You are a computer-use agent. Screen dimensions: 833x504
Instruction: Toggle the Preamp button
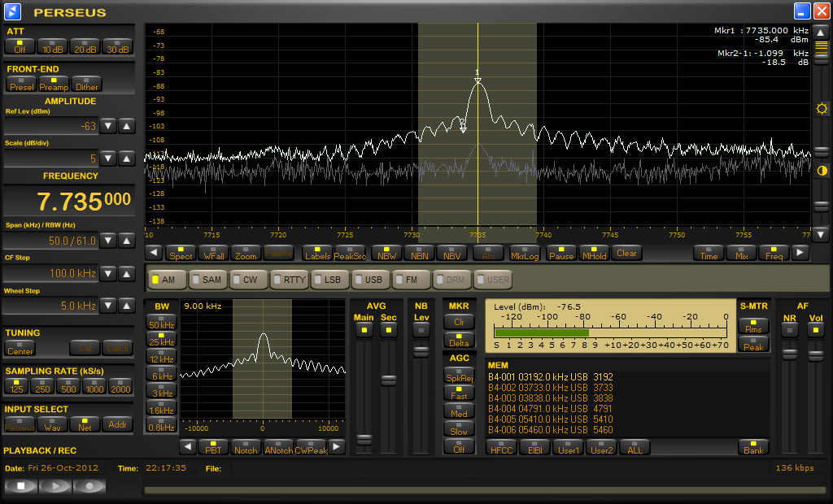point(54,84)
